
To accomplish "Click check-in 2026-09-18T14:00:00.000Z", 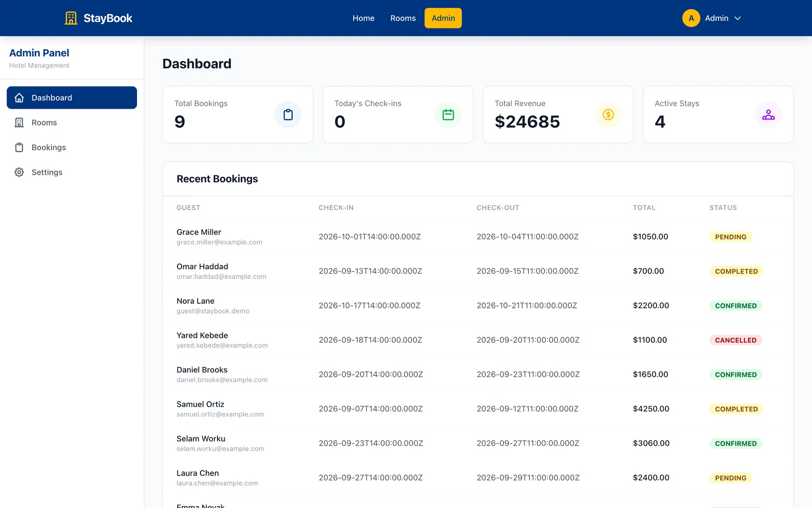I will pyautogui.click(x=370, y=340).
